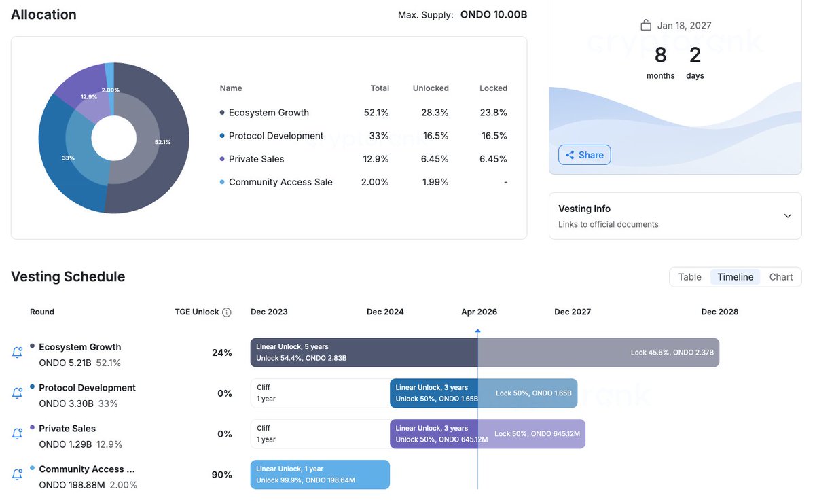
Task: Click the Dec 2024 timeline label
Action: [385, 312]
